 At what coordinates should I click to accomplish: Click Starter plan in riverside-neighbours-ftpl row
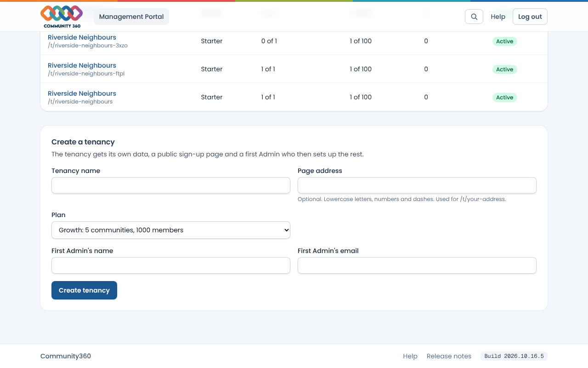[212, 69]
